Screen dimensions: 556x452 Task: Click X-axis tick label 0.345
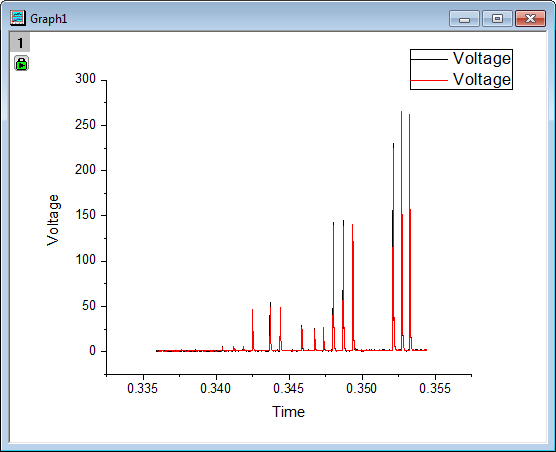(x=289, y=389)
